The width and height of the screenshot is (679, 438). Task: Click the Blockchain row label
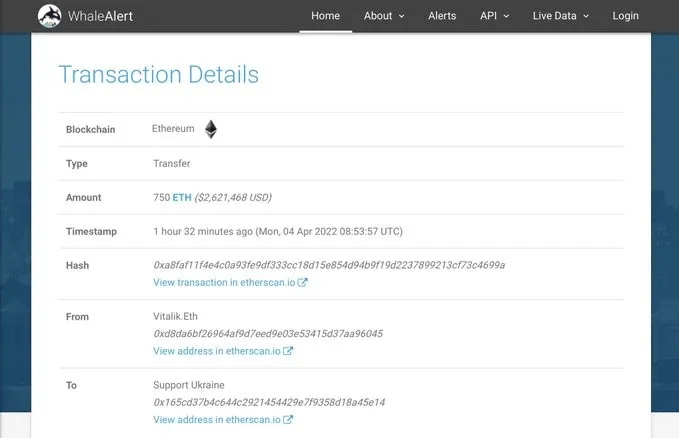coord(91,130)
